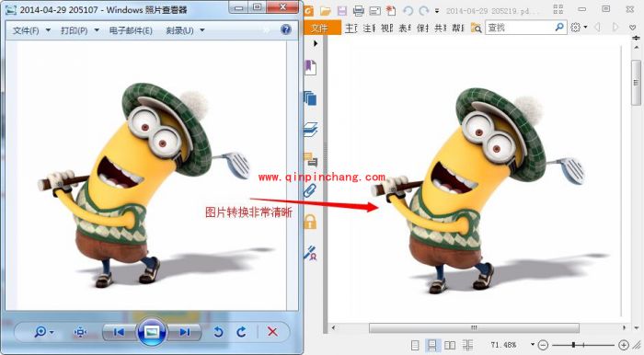Open zoom level dropdown beside 71.48%

(533, 344)
